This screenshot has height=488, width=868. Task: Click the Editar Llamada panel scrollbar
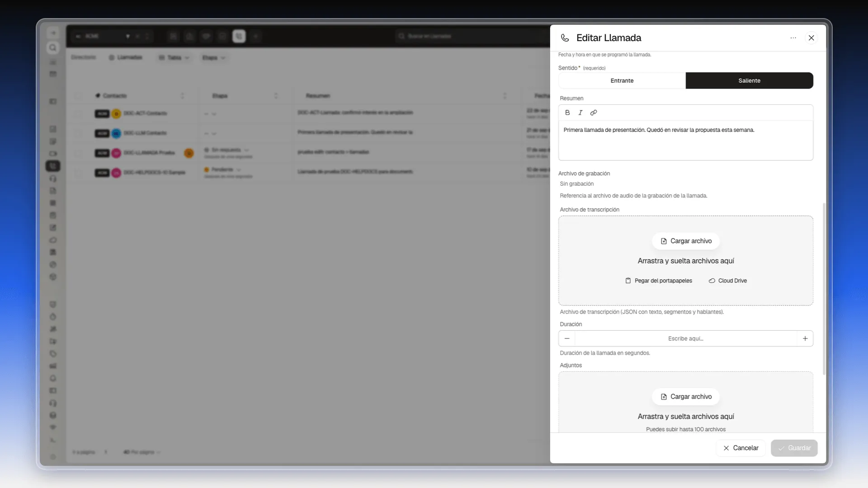[824, 289]
